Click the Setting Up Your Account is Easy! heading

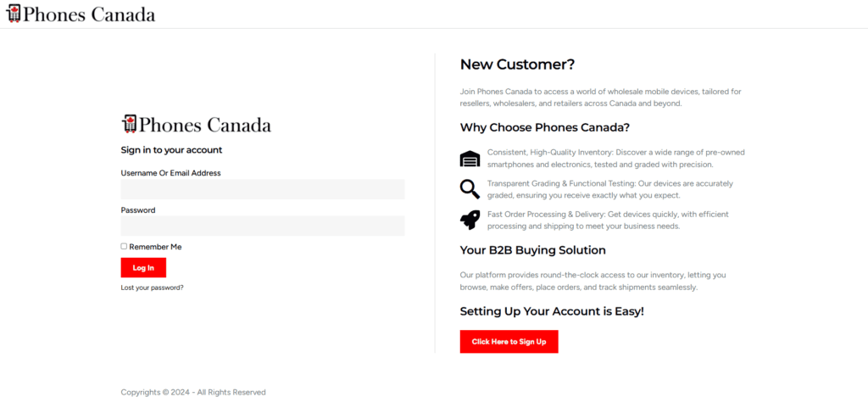point(552,311)
